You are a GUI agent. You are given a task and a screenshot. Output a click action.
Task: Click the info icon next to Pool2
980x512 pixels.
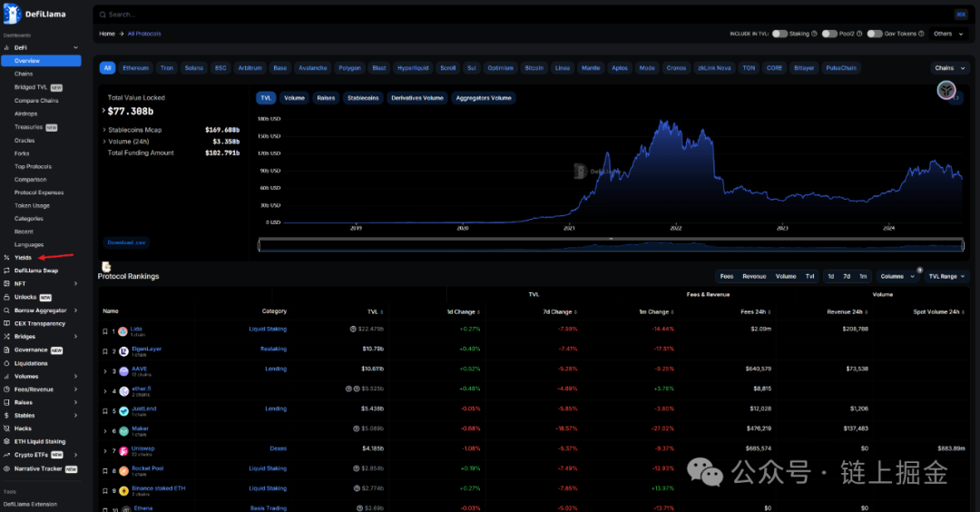point(859,34)
